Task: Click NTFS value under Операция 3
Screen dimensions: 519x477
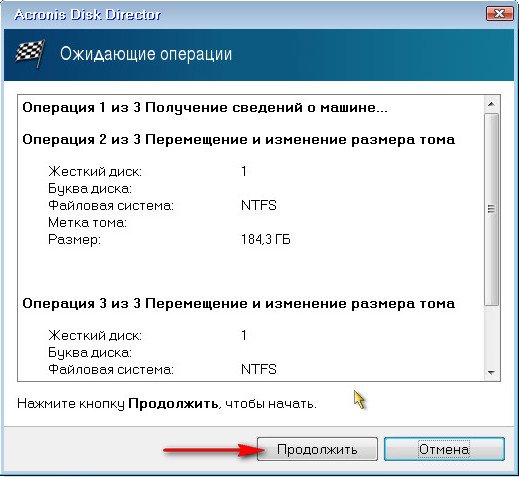Action: coord(259,369)
